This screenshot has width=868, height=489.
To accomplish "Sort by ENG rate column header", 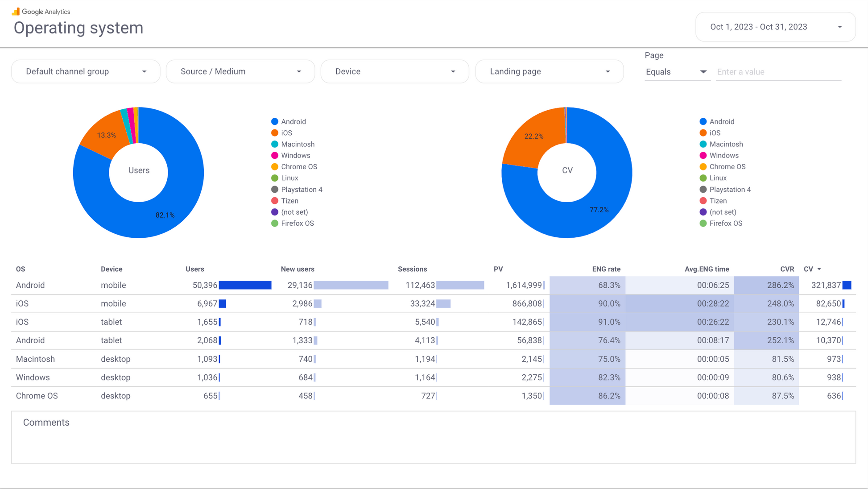I will pos(606,269).
